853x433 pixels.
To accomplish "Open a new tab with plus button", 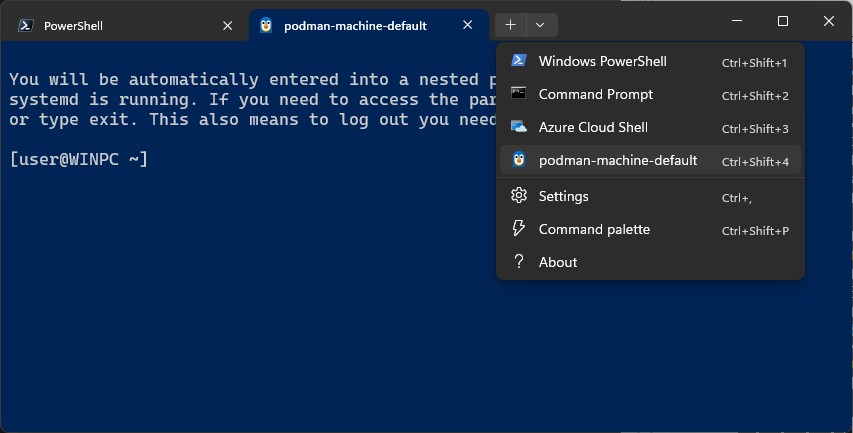I will (x=510, y=25).
